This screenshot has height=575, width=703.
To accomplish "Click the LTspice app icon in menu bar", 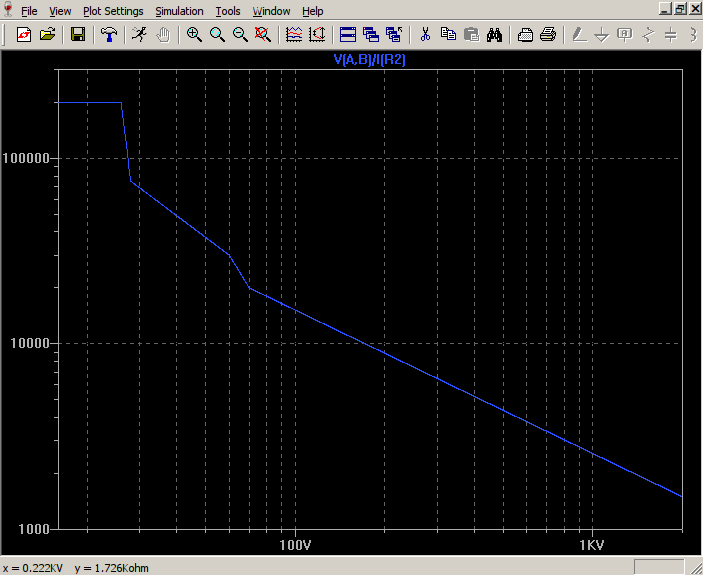I will tap(8, 9).
